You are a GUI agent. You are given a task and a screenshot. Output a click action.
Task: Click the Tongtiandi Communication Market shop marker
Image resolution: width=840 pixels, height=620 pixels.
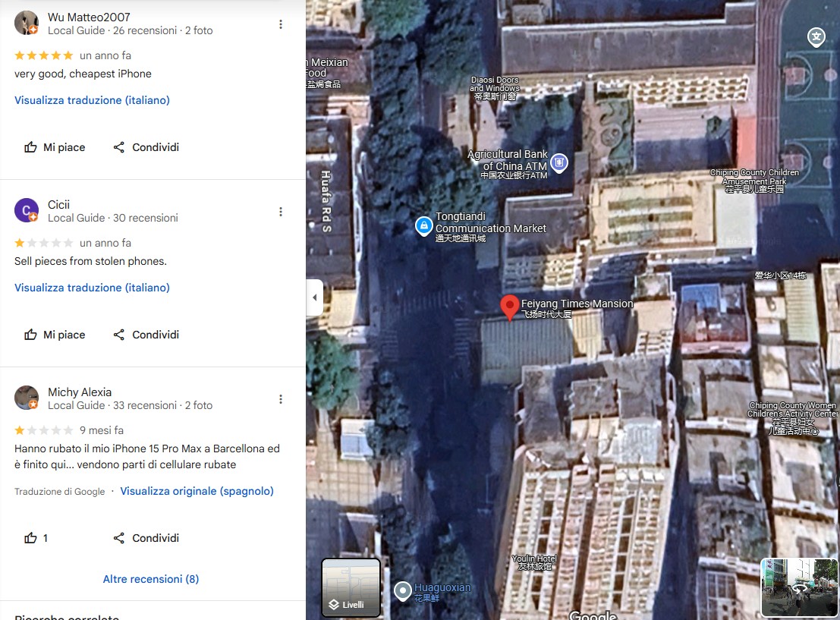tap(423, 226)
